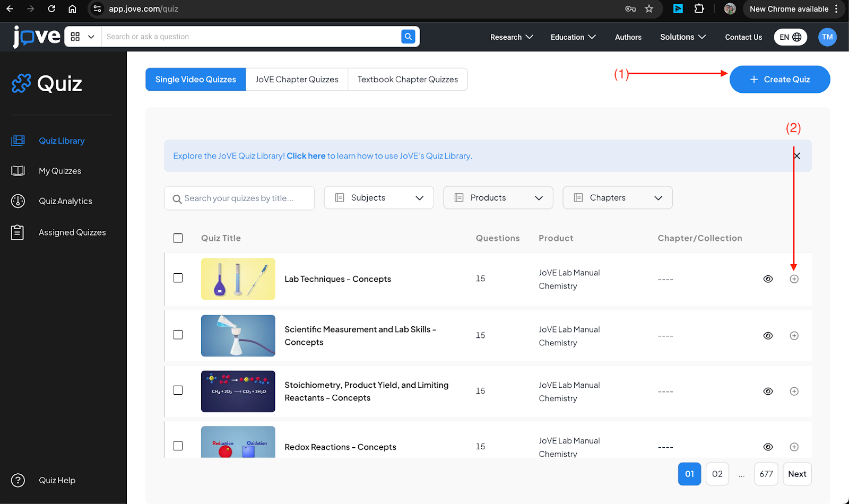Check the Lab Techniques – Concepts checkbox
The width and height of the screenshot is (849, 504).
pyautogui.click(x=178, y=278)
